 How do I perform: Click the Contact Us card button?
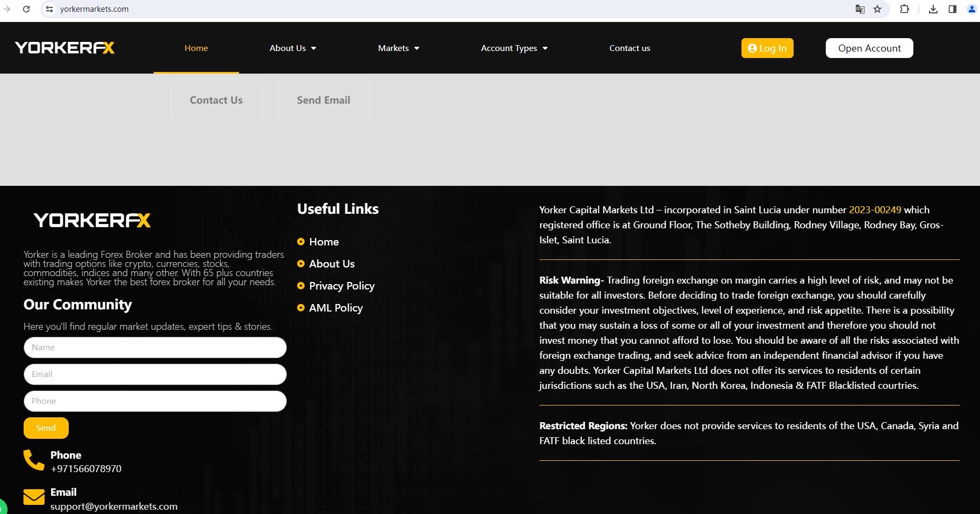point(217,100)
